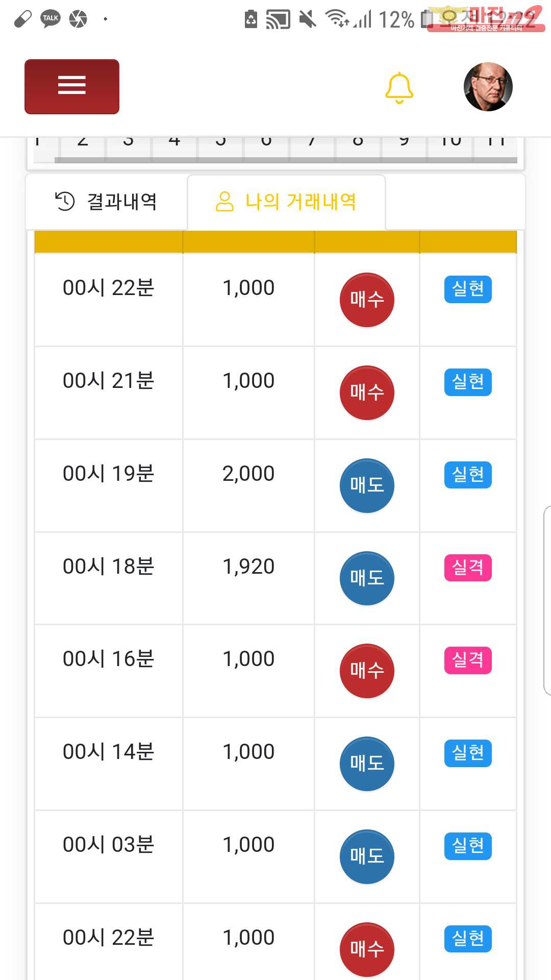Open the KakaoTalk notification in status bar
Screen dimensions: 551x980
(x=51, y=19)
